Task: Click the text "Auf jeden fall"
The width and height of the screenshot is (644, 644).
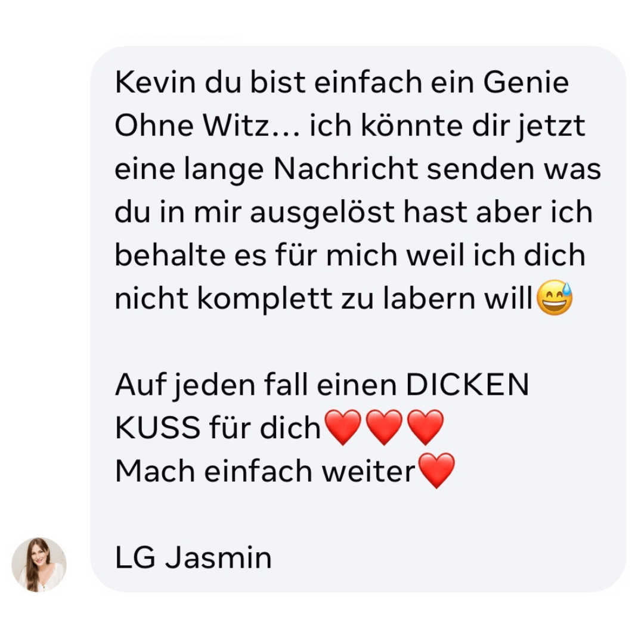Action: pyautogui.click(x=212, y=386)
